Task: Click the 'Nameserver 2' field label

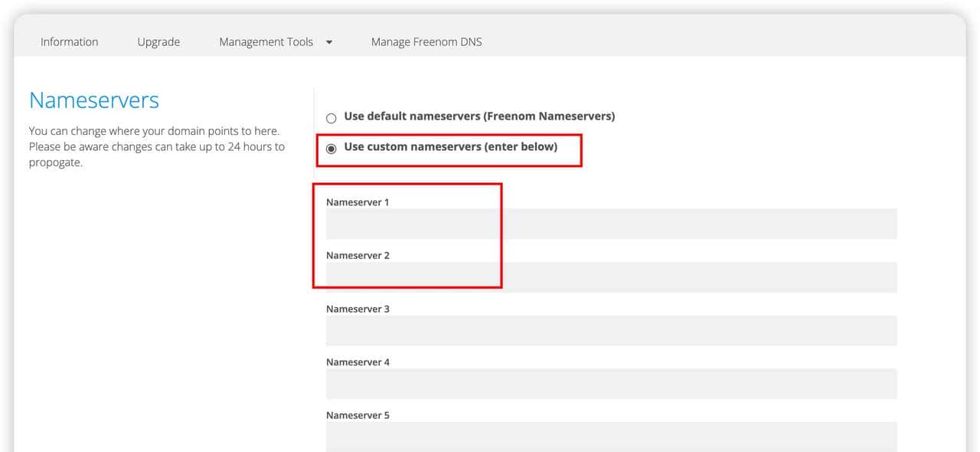Action: pyautogui.click(x=358, y=255)
